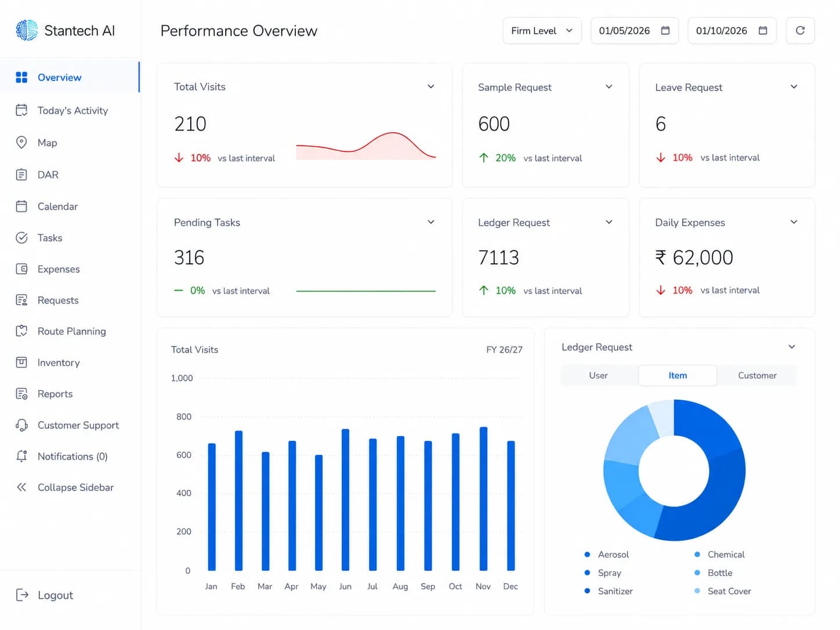
Task: Open the Tasks page
Action: click(70, 238)
